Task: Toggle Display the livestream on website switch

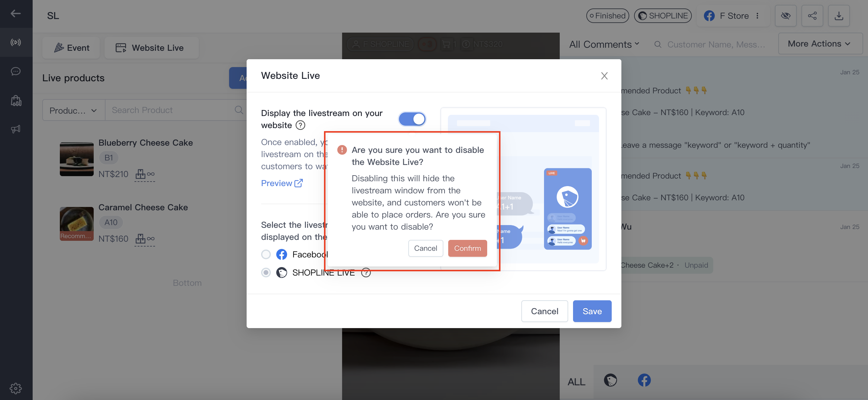Action: [412, 119]
